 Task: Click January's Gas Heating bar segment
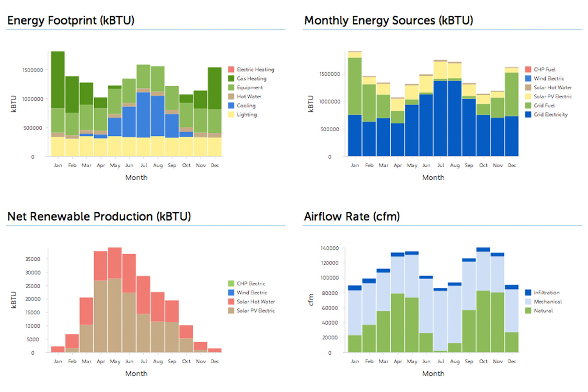click(58, 79)
